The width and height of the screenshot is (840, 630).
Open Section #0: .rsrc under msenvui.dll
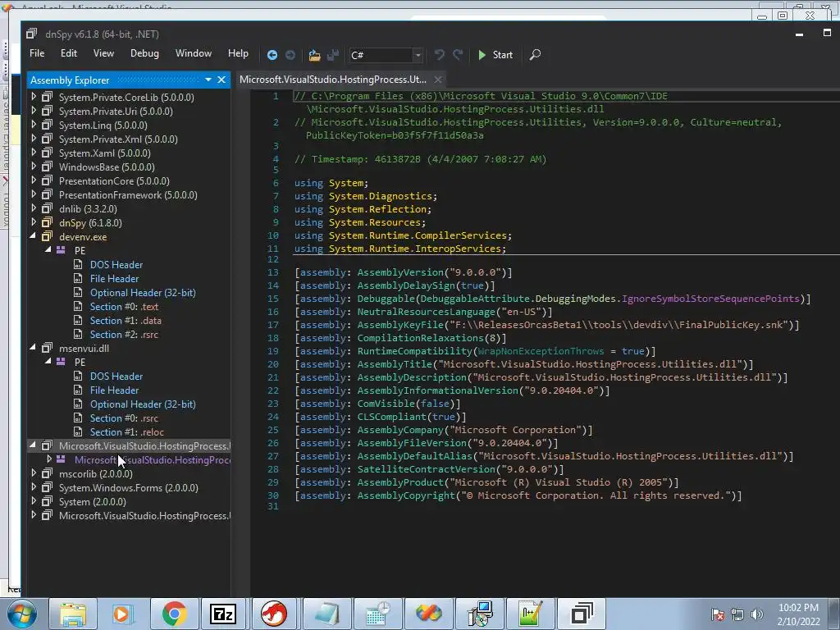coord(124,418)
